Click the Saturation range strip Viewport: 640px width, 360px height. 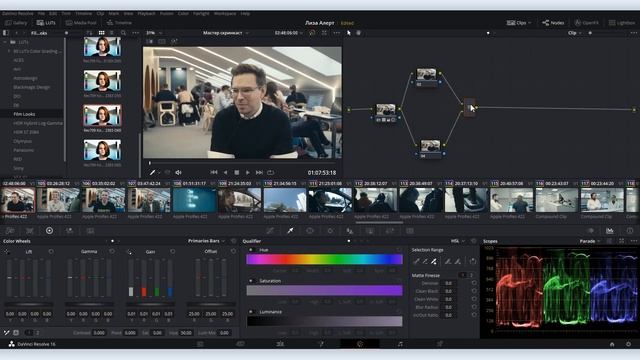(324, 290)
